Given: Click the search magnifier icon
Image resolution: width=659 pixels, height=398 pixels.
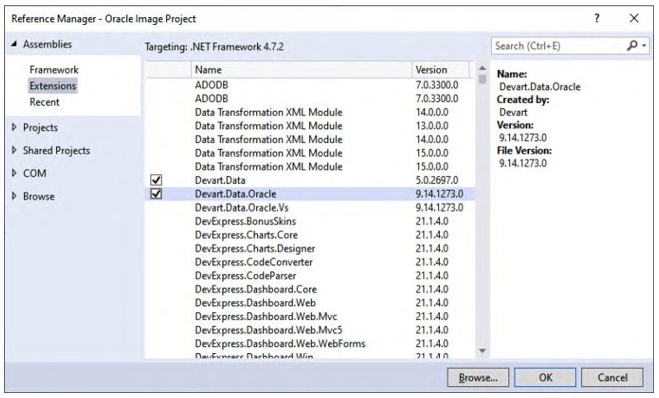Looking at the screenshot, I should tap(632, 45).
